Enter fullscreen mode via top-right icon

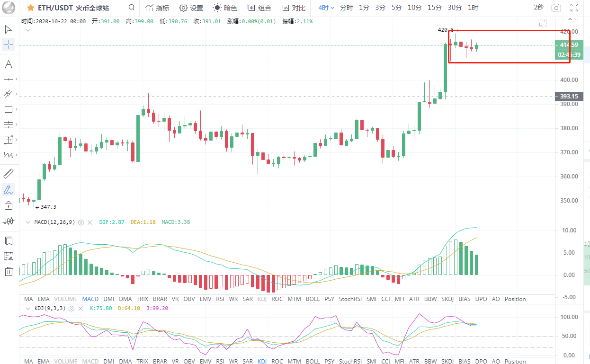574,8
